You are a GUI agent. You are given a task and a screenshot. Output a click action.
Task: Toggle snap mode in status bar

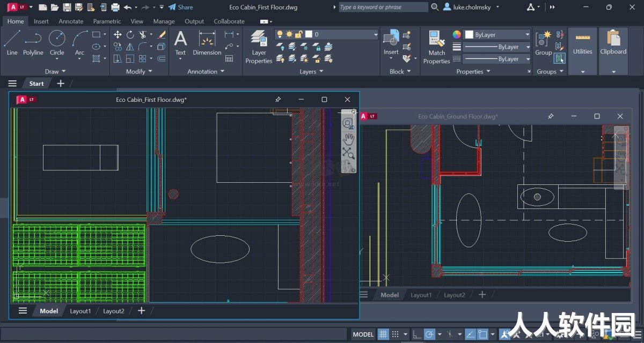tap(396, 334)
